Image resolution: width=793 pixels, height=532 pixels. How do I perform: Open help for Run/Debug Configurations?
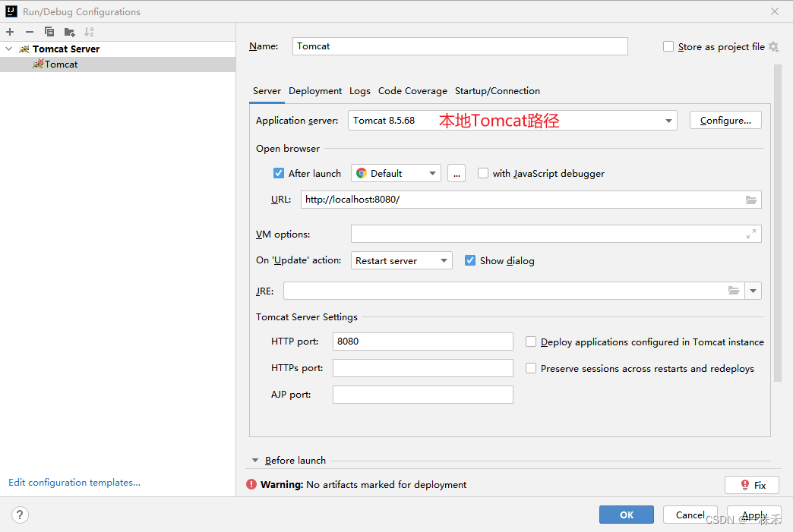coord(20,515)
